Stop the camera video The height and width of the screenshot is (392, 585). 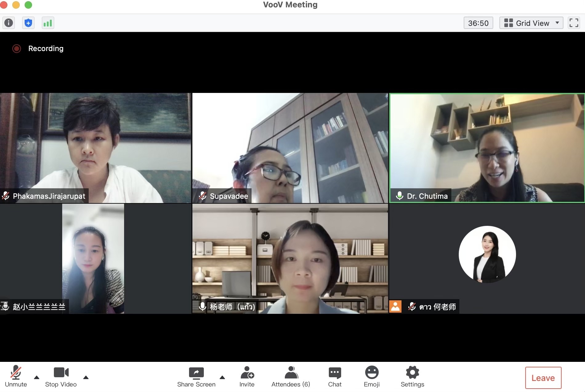click(61, 377)
